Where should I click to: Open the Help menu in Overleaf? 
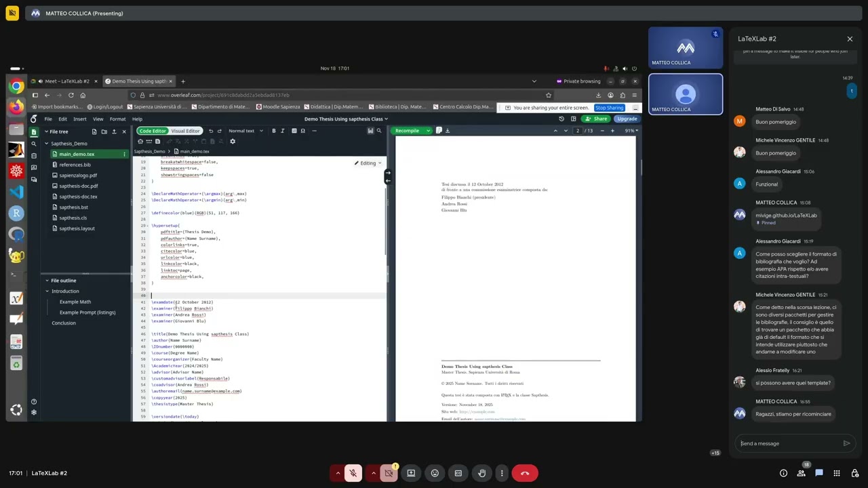137,119
